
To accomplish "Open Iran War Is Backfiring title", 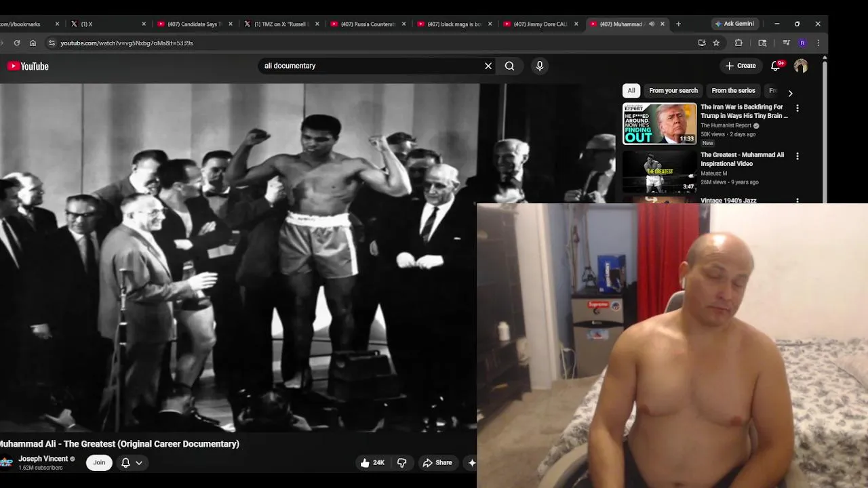I will pos(744,111).
